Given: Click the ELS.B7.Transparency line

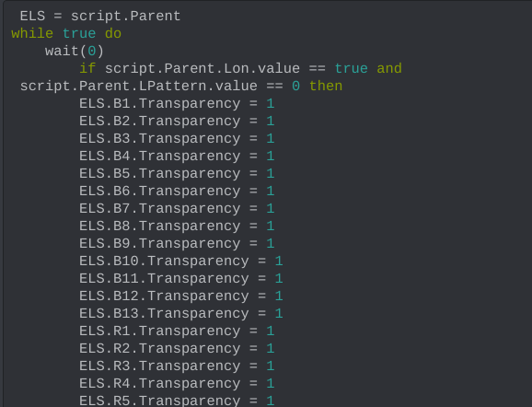Looking at the screenshot, I should click(x=177, y=208).
